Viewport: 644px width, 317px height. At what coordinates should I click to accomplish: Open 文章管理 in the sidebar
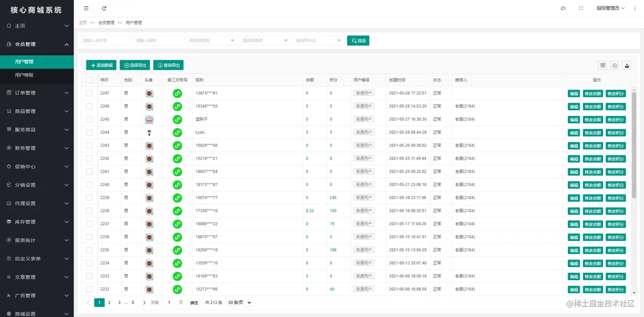pos(37,277)
